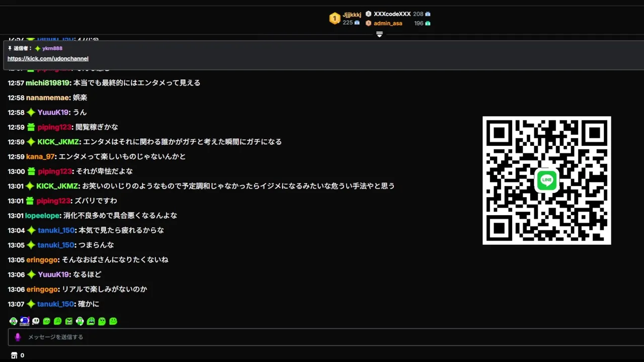Insert the green emote wearing glasses

14,321
